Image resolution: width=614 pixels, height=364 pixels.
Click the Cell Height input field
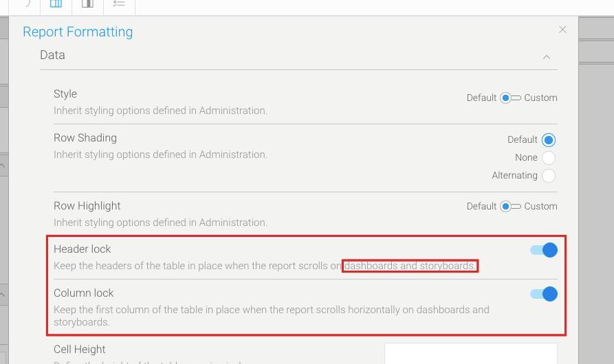(471, 354)
